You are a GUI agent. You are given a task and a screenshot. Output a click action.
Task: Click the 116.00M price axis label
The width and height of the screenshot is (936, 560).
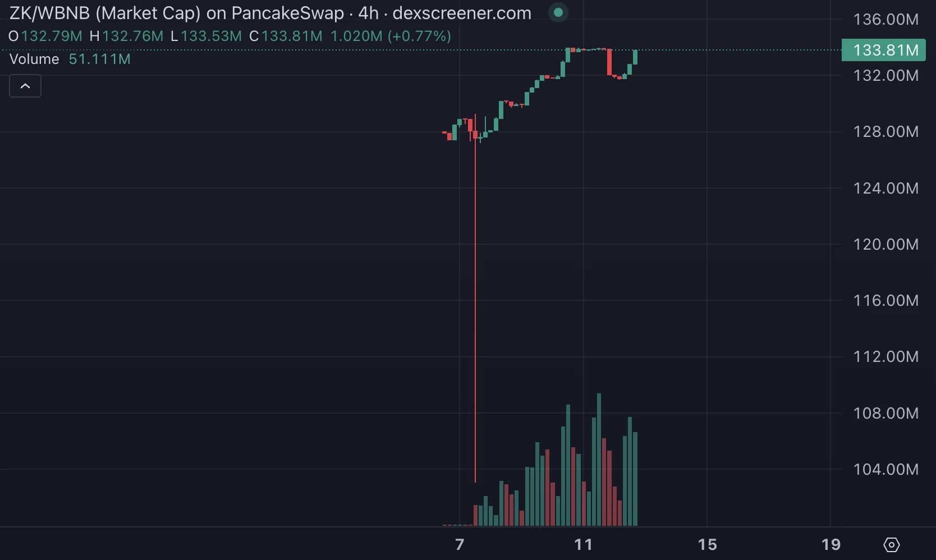click(x=886, y=300)
